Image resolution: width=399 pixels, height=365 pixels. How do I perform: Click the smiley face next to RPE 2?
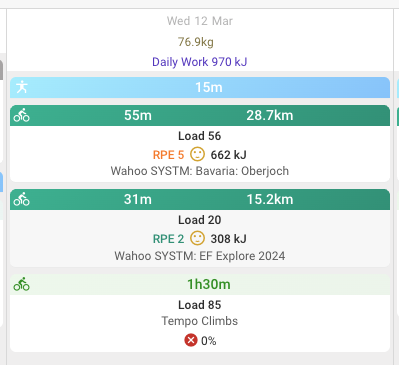tap(197, 238)
